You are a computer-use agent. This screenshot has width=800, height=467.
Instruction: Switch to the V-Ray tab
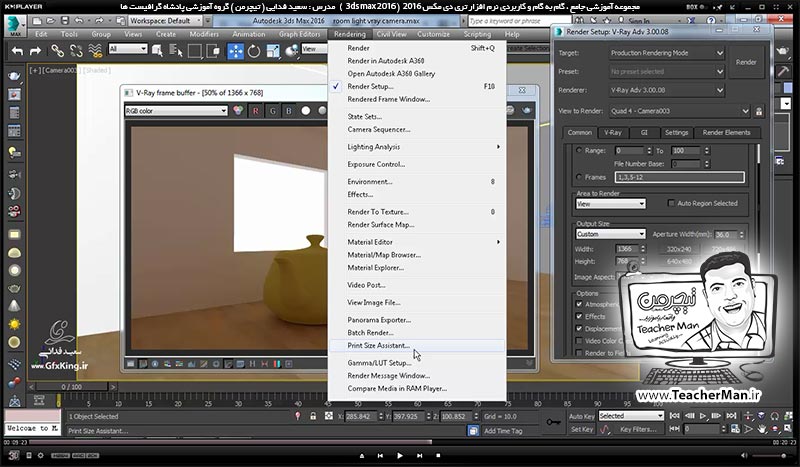pos(612,133)
